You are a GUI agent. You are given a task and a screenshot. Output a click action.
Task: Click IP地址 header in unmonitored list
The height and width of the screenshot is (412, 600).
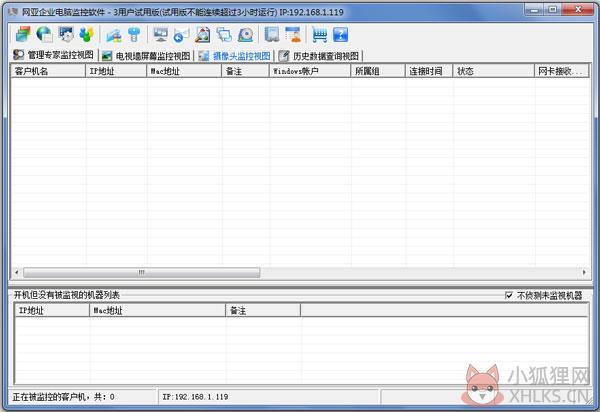[52, 310]
